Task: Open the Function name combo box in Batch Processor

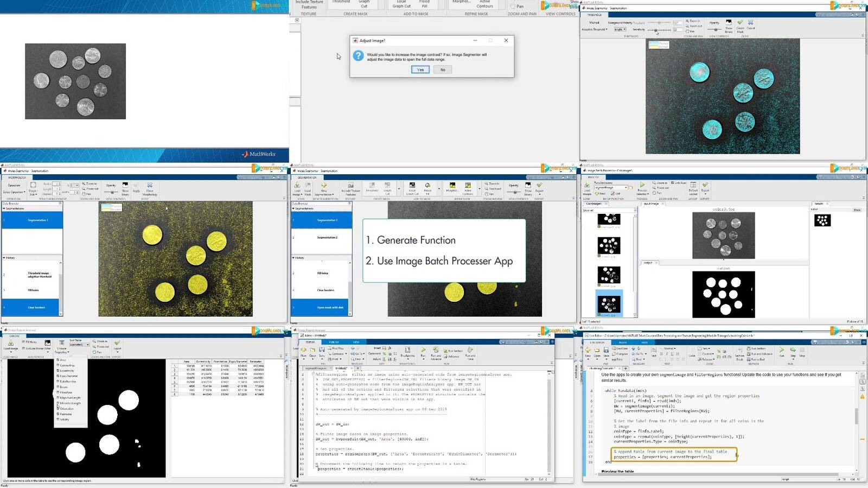Action: (611, 187)
